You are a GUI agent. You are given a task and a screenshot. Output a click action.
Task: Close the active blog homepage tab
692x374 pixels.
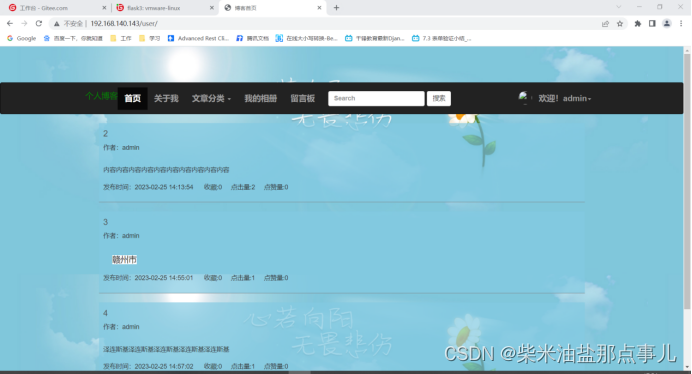319,8
